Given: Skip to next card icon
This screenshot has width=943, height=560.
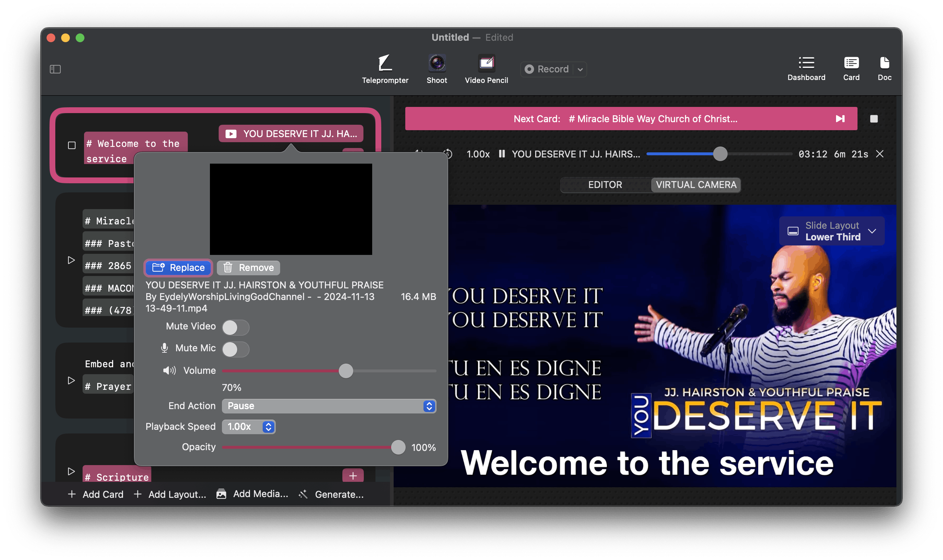Looking at the screenshot, I should [840, 119].
